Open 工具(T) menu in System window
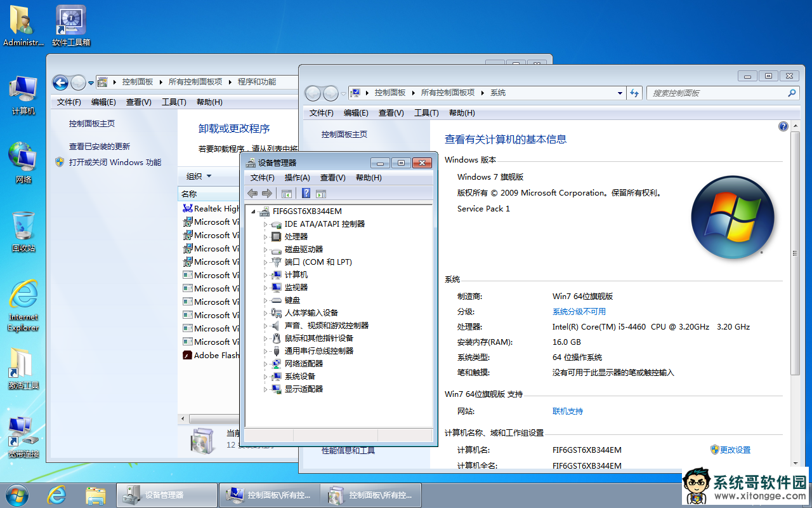This screenshot has height=508, width=812. click(426, 113)
